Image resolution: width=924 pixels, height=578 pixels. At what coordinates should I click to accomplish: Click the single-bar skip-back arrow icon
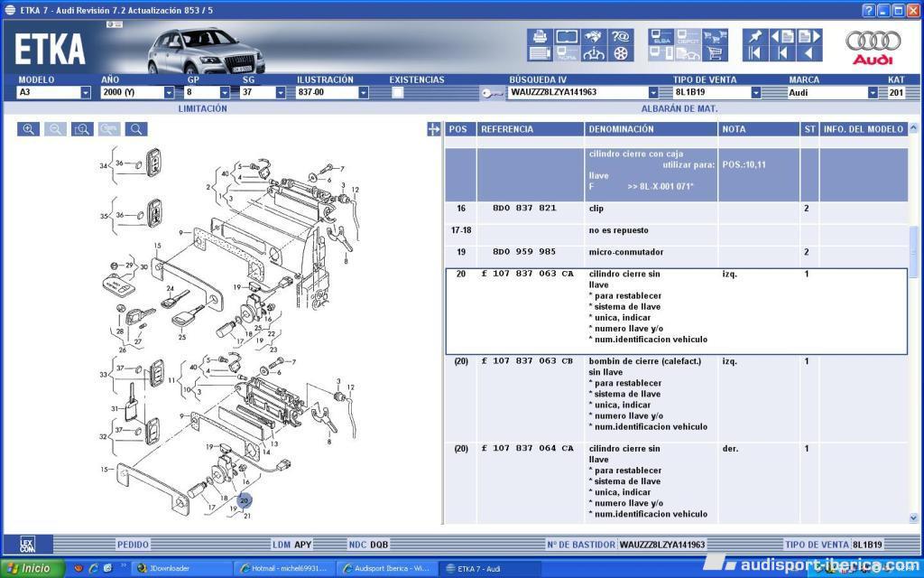coord(782,53)
